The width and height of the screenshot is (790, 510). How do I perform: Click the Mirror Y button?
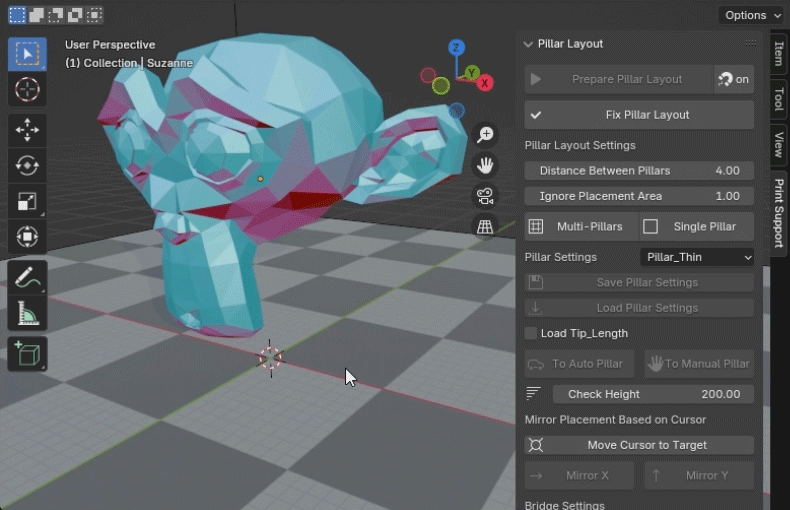(x=699, y=475)
